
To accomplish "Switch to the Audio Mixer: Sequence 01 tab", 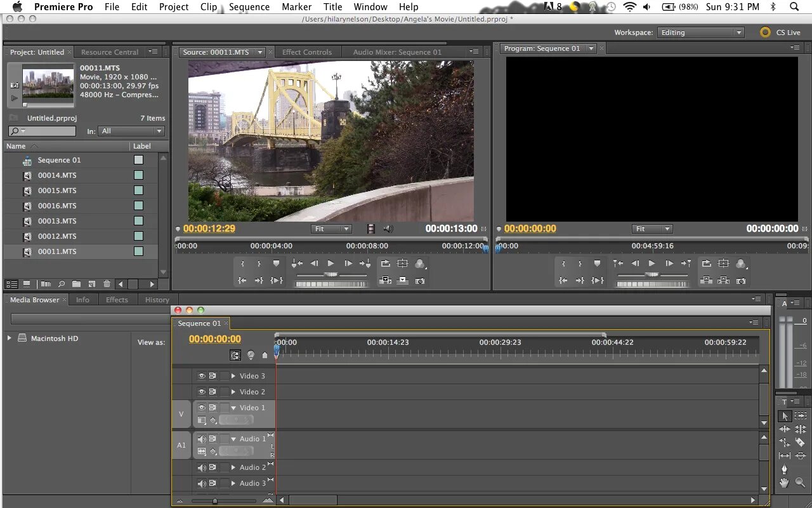I will click(397, 52).
